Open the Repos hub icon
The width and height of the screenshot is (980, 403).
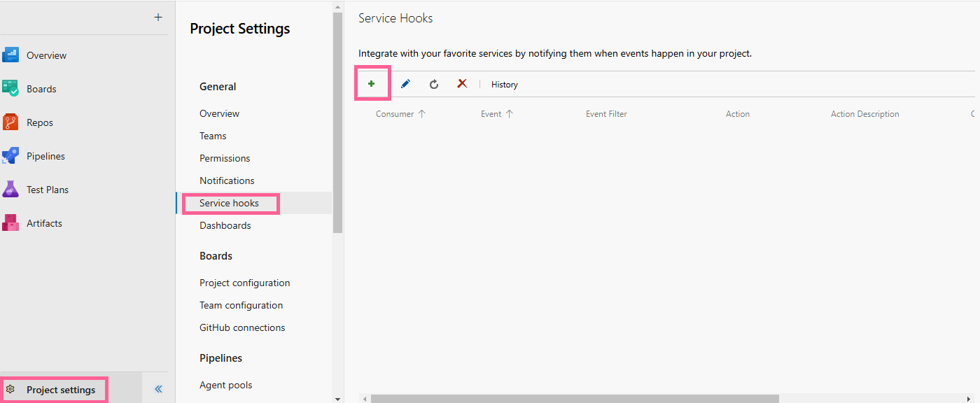[10, 122]
